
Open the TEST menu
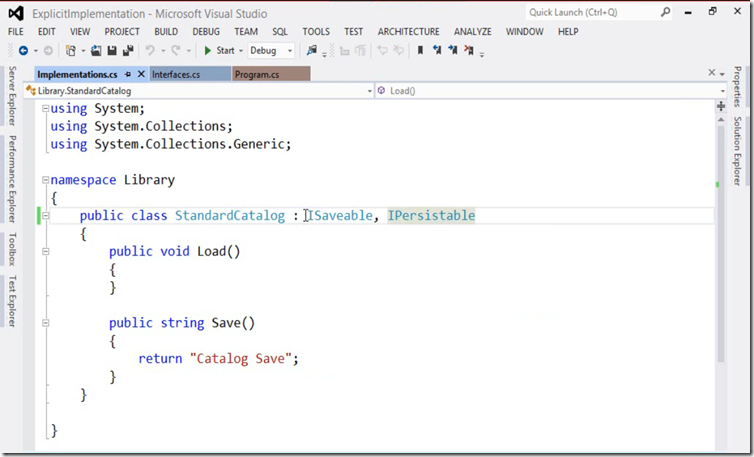tap(353, 32)
